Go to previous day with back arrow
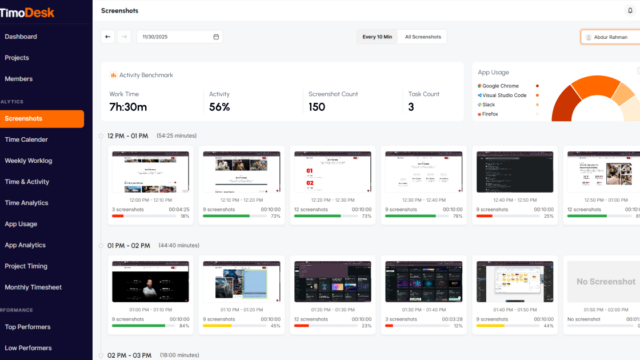The height and width of the screenshot is (360, 640). (x=108, y=37)
